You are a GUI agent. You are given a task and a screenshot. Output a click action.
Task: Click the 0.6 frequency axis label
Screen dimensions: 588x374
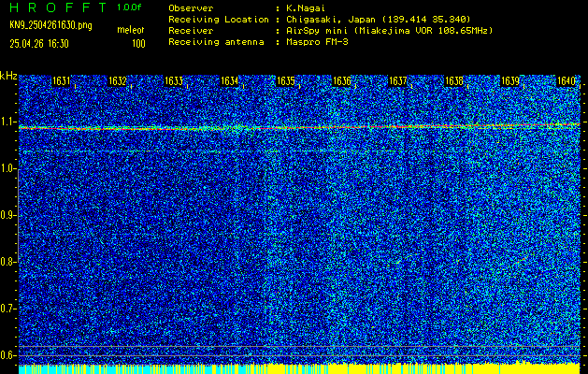tap(7, 355)
